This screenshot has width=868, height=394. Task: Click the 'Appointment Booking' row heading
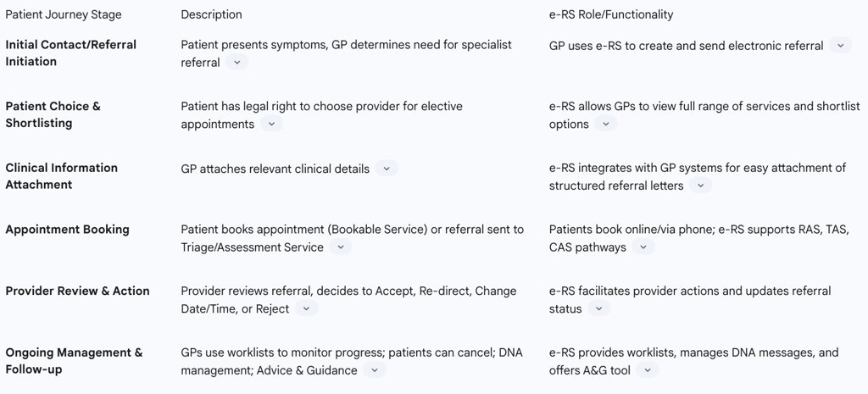67,230
